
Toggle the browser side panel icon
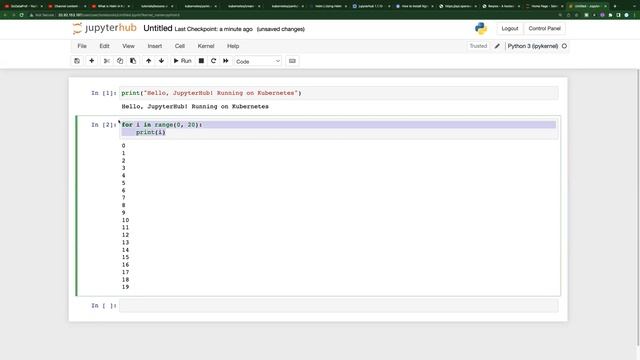pos(618,15)
